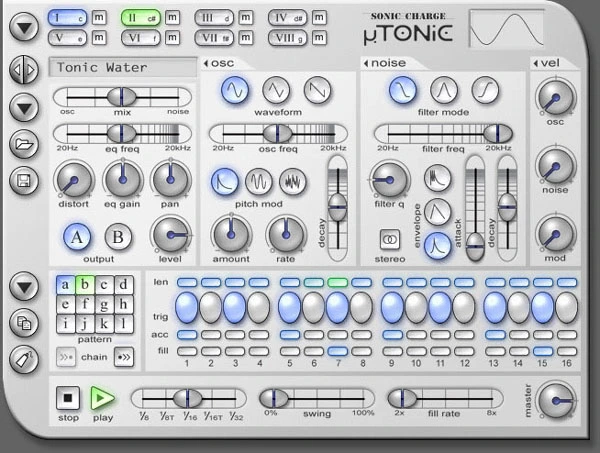Screen dimensions: 600x453
Task: Choose the high-pass noise filter mode
Action: (x=485, y=91)
